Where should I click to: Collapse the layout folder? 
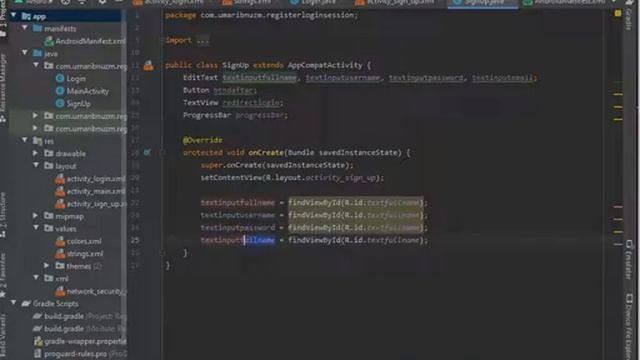coord(36,165)
